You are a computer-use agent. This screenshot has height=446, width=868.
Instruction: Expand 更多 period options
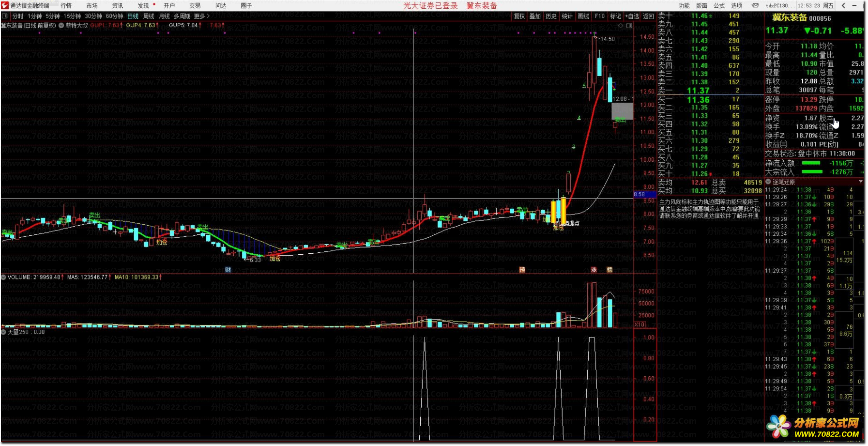201,16
